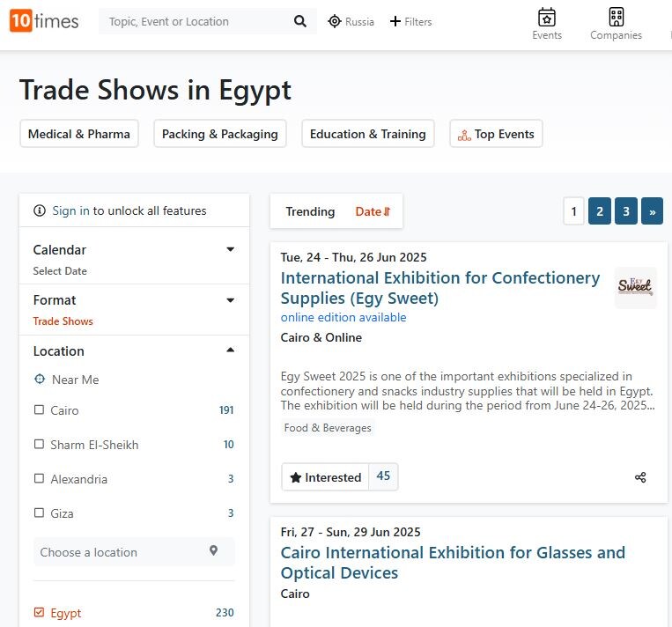Click the Cairo count 191

pyautogui.click(x=226, y=410)
